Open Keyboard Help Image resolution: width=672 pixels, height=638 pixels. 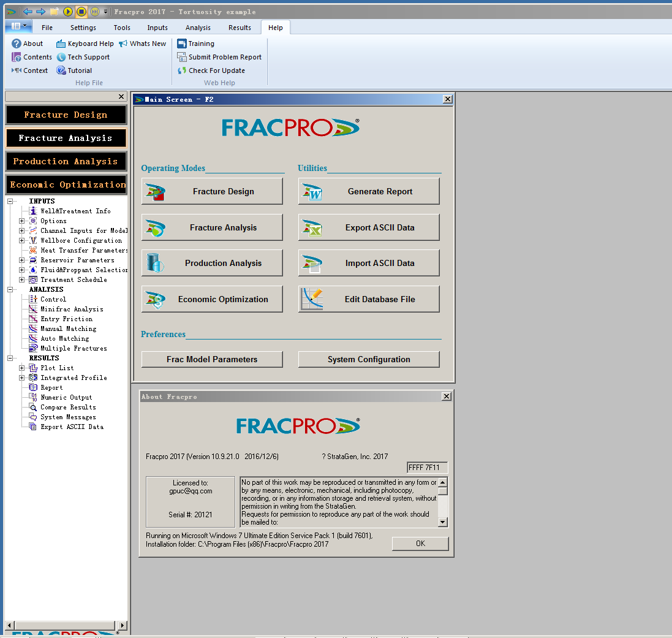(x=85, y=44)
